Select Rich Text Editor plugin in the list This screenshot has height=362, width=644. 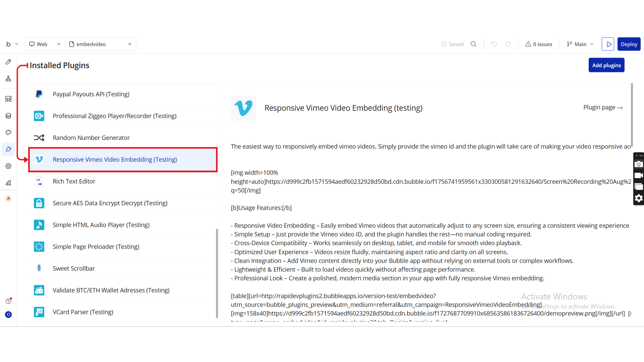(74, 181)
